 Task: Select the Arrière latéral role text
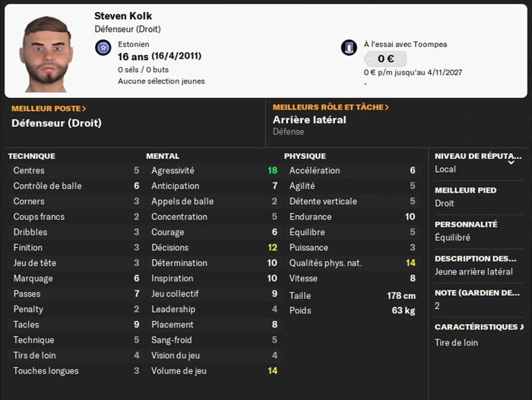tap(309, 120)
